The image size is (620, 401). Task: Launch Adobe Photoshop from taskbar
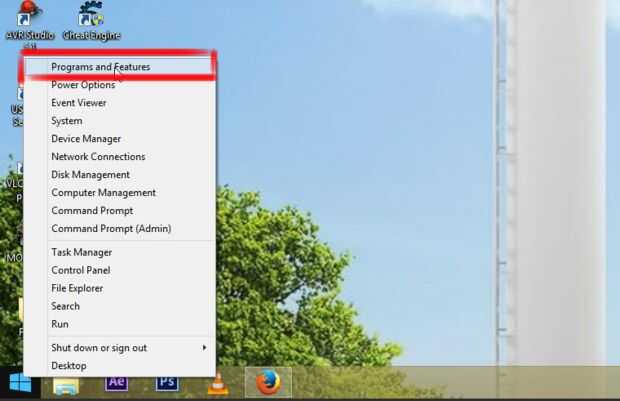[x=167, y=383]
